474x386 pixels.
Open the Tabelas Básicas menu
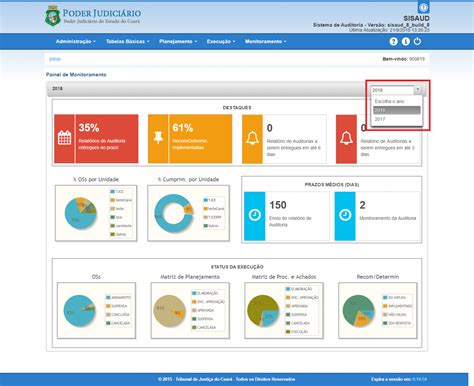(x=128, y=41)
